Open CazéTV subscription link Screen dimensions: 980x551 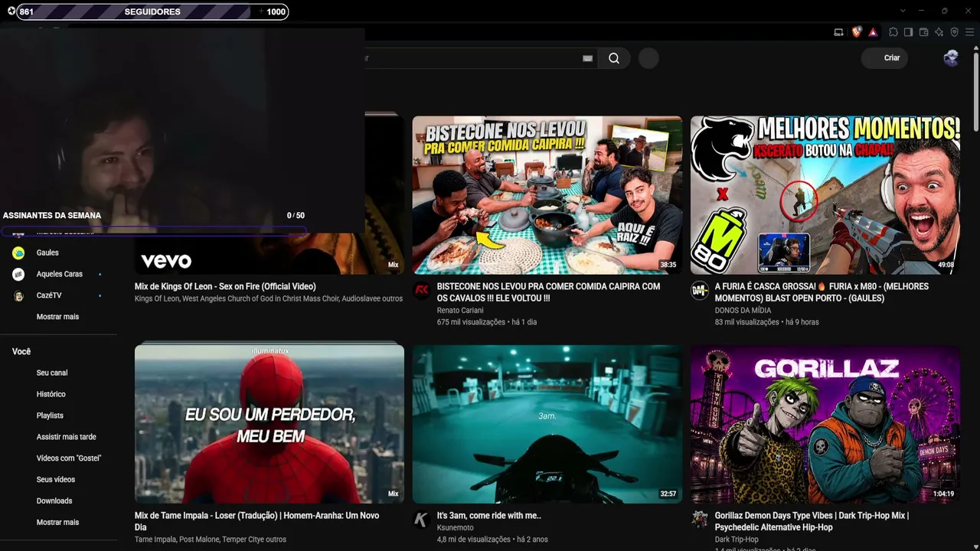pos(49,295)
